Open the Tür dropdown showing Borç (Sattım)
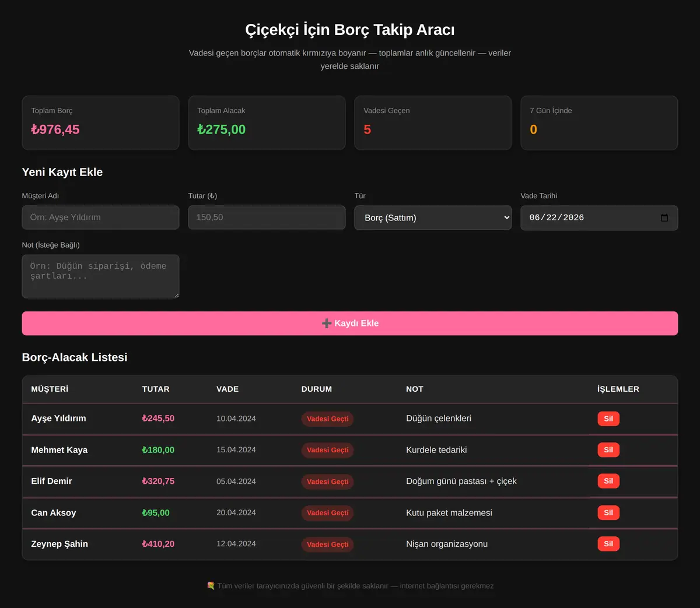 (x=433, y=217)
